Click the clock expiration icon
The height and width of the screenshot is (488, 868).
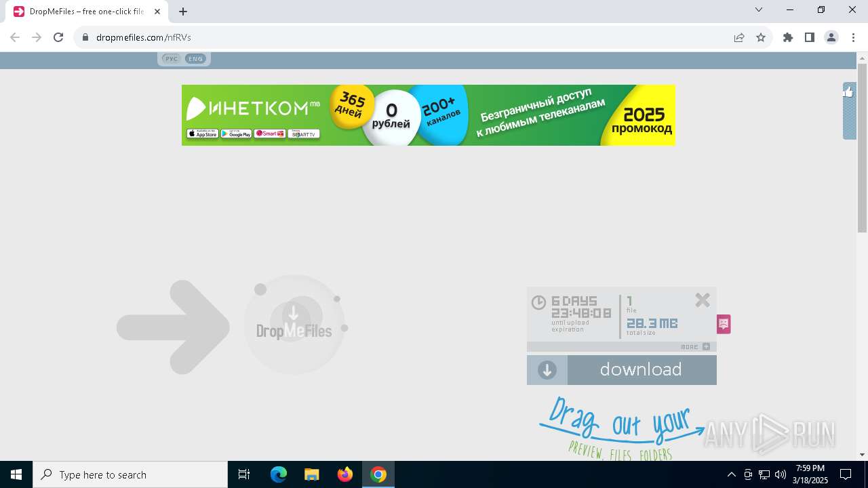538,302
